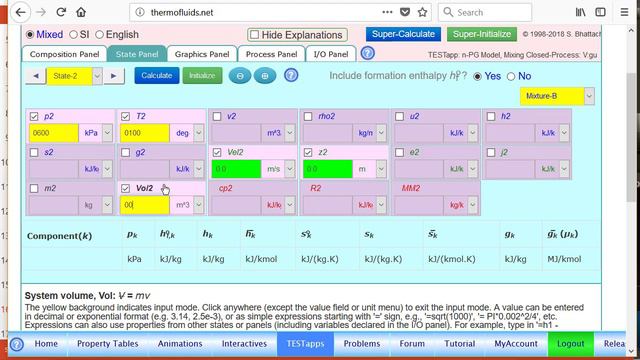This screenshot has height=360, width=640.
Task: Click the p2 value field 0600
Action: [53, 133]
